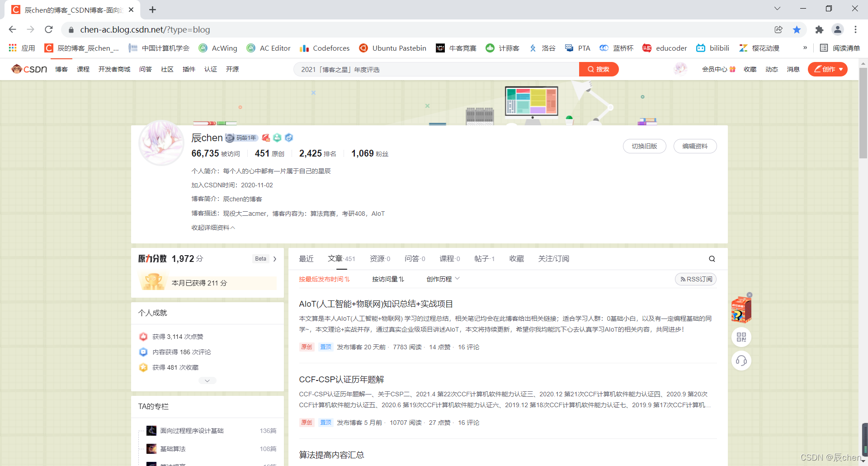
Task: Click the RSS订阅 button
Action: click(696, 279)
